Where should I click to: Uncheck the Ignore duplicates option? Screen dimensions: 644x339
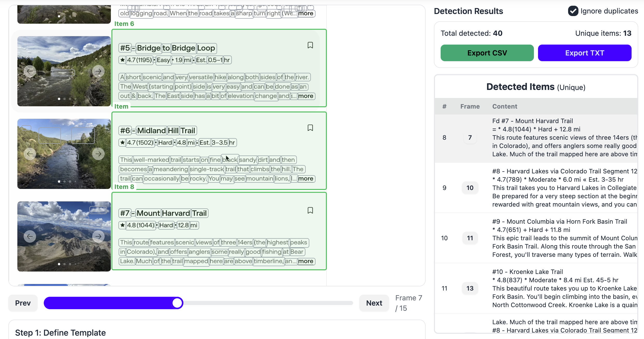tap(573, 11)
